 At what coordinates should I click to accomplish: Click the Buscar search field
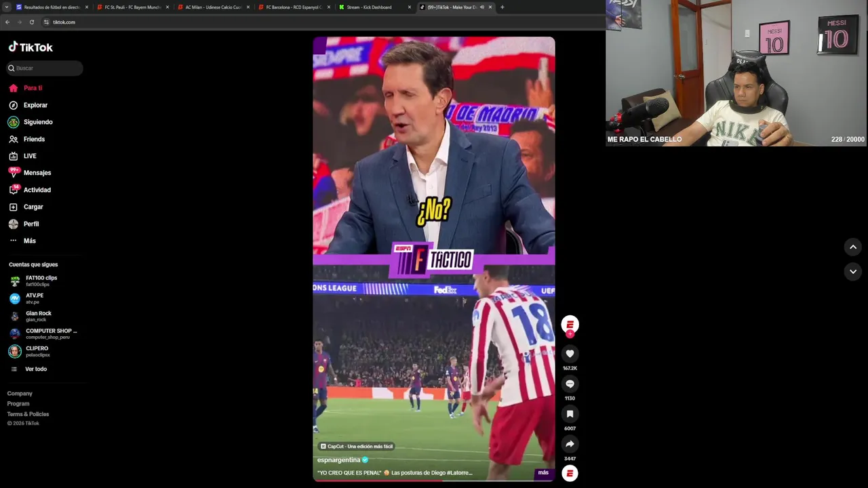[x=44, y=68]
